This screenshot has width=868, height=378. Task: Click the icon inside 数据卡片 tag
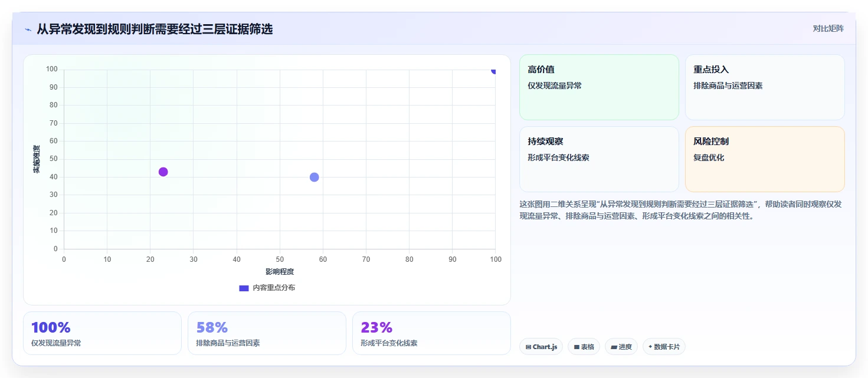(x=650, y=347)
